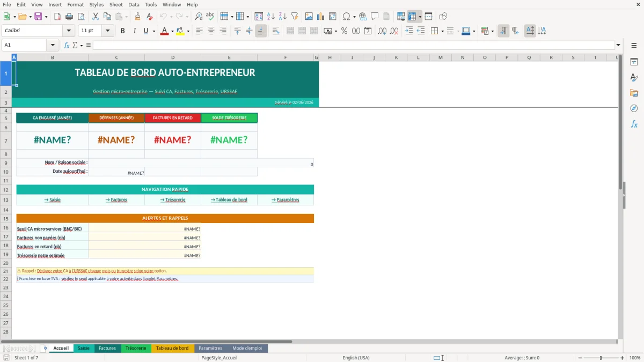The width and height of the screenshot is (644, 362).
Task: Expand the Name Box dropdown
Action: tap(53, 45)
